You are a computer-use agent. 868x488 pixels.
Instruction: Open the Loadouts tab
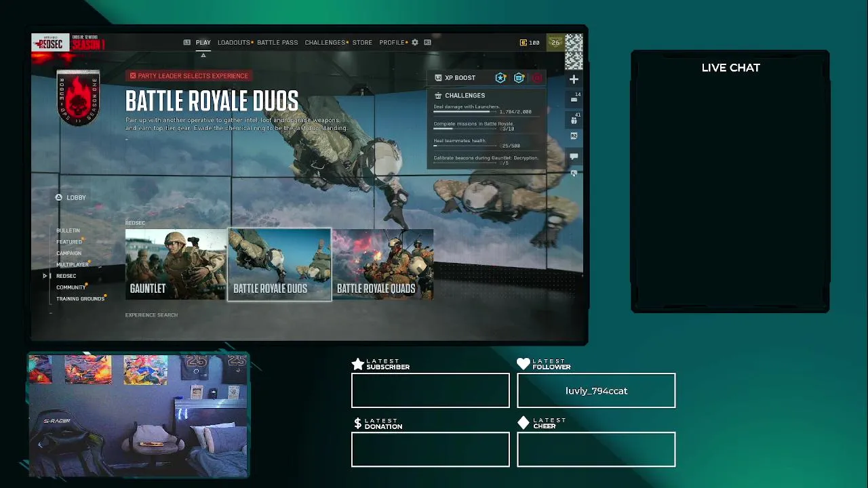click(x=234, y=43)
